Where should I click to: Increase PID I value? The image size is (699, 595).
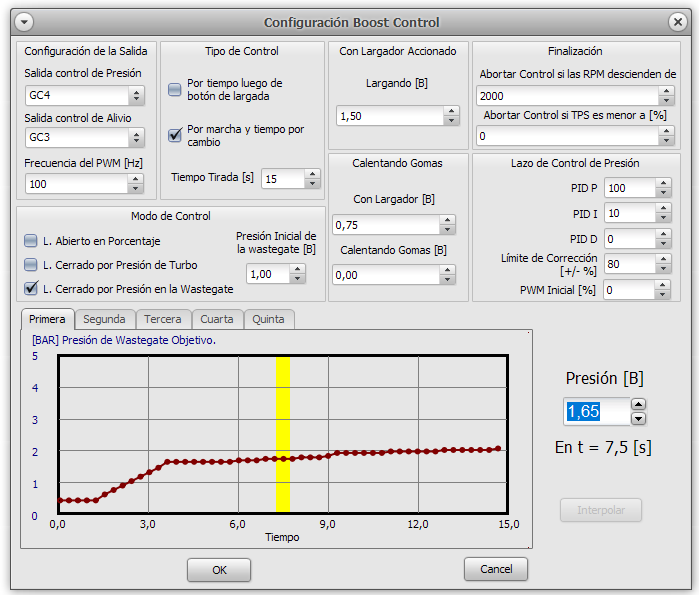[663, 208]
